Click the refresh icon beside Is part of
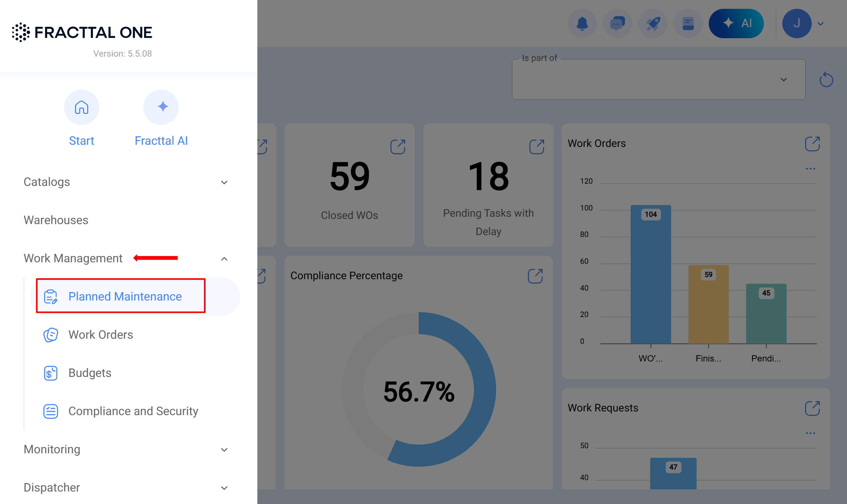Image resolution: width=847 pixels, height=504 pixels. pos(826,79)
